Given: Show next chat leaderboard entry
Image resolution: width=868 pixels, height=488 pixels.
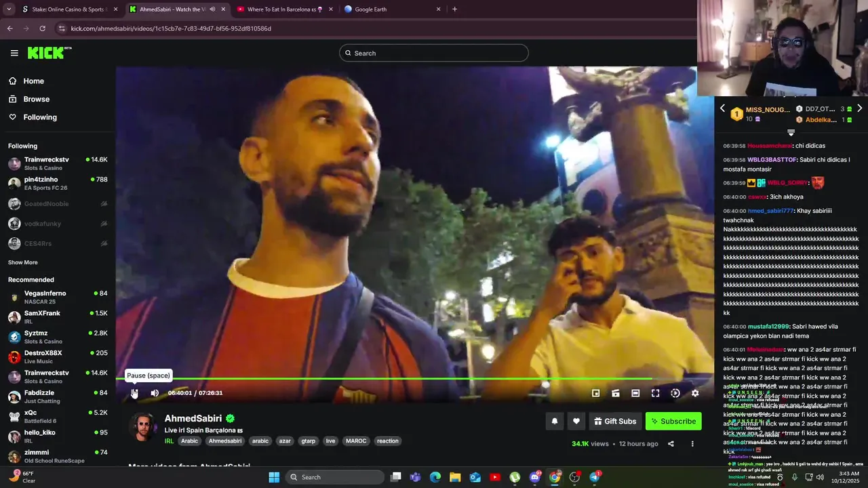Looking at the screenshot, I should [860, 108].
